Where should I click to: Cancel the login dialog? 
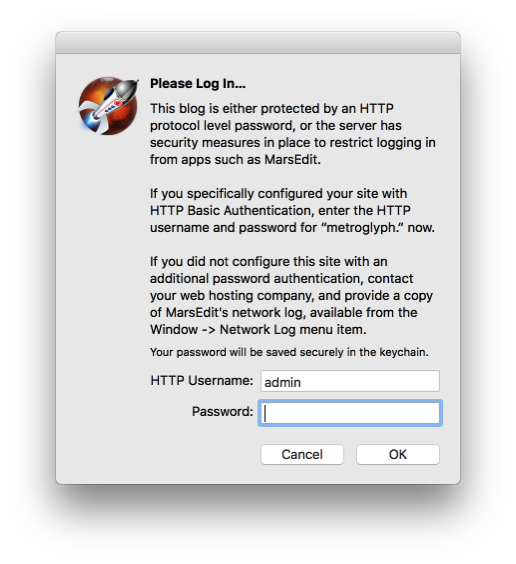(x=302, y=454)
